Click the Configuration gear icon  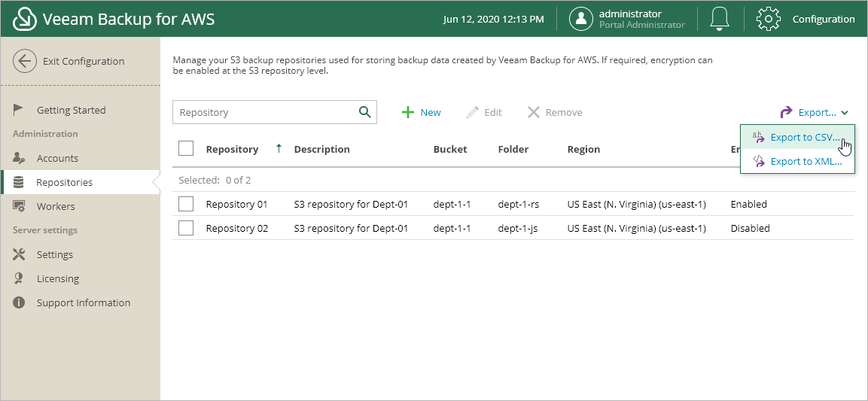pos(769,20)
